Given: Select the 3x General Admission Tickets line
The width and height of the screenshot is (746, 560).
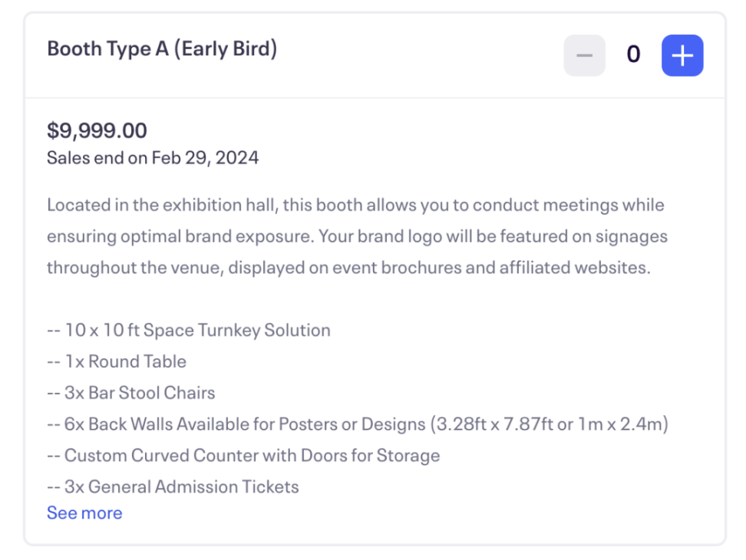Looking at the screenshot, I should pos(173,486).
